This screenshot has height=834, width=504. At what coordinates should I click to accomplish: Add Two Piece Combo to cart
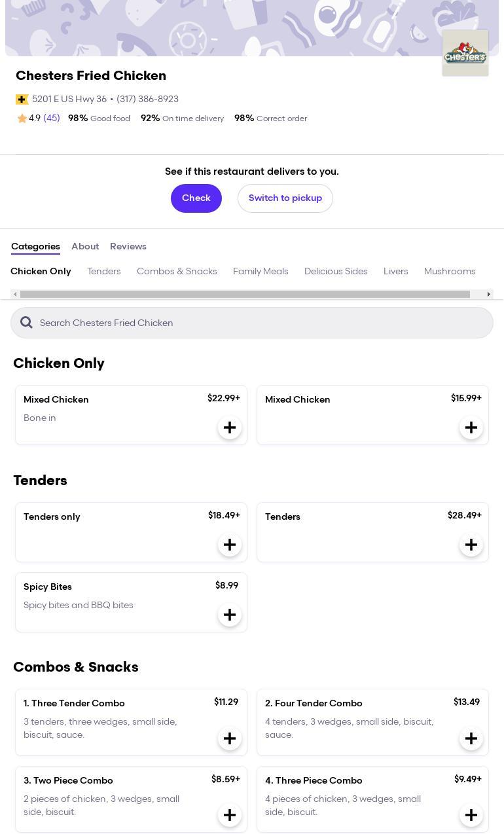(x=230, y=815)
